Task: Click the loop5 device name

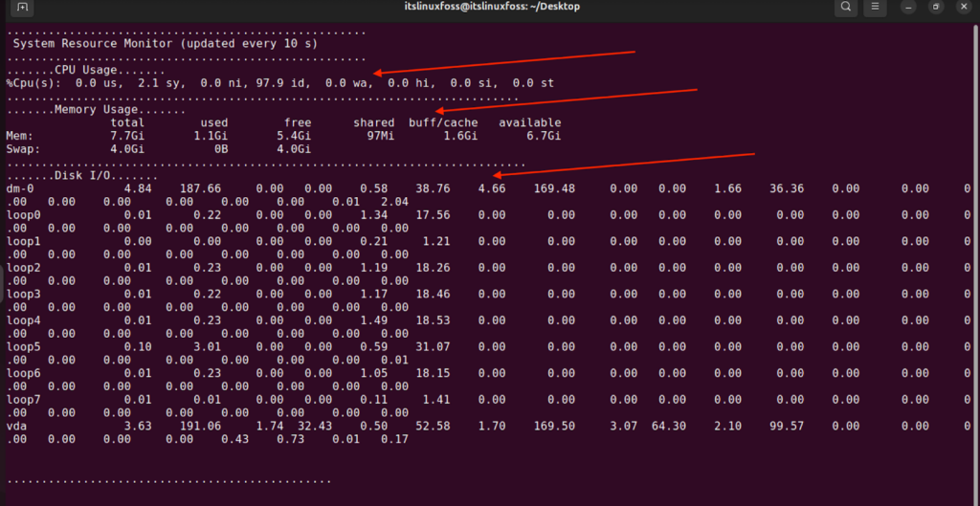Action: point(23,344)
